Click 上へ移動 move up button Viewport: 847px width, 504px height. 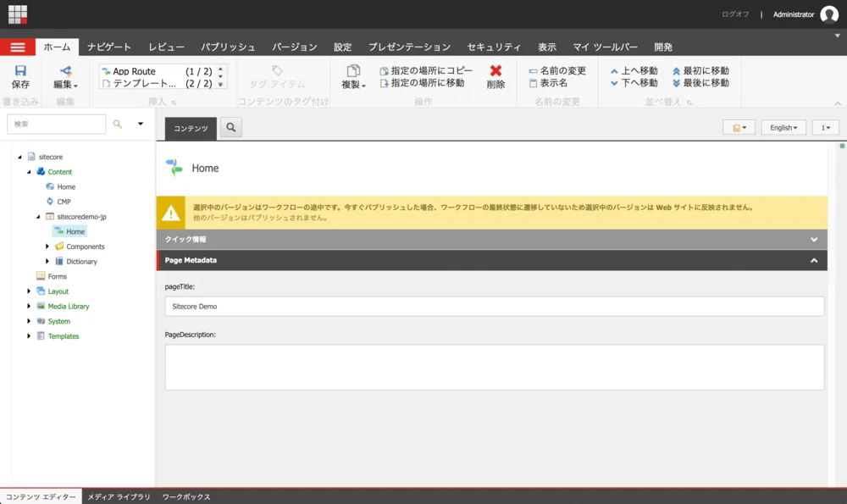634,71
